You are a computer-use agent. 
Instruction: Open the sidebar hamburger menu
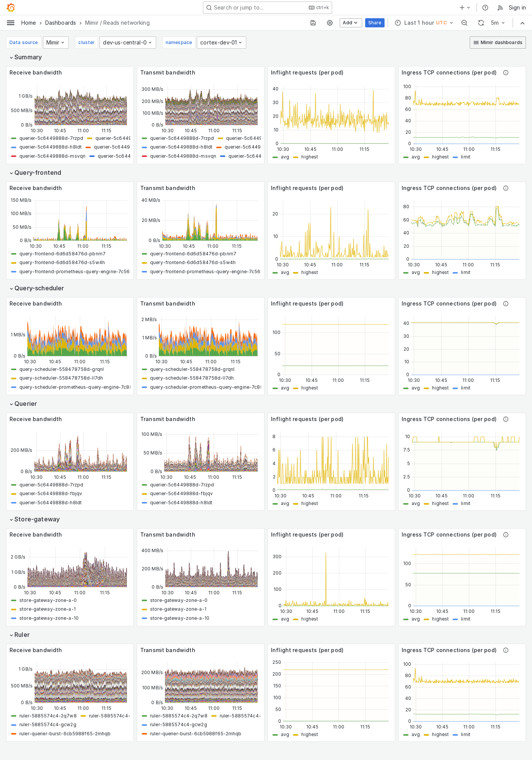click(11, 23)
